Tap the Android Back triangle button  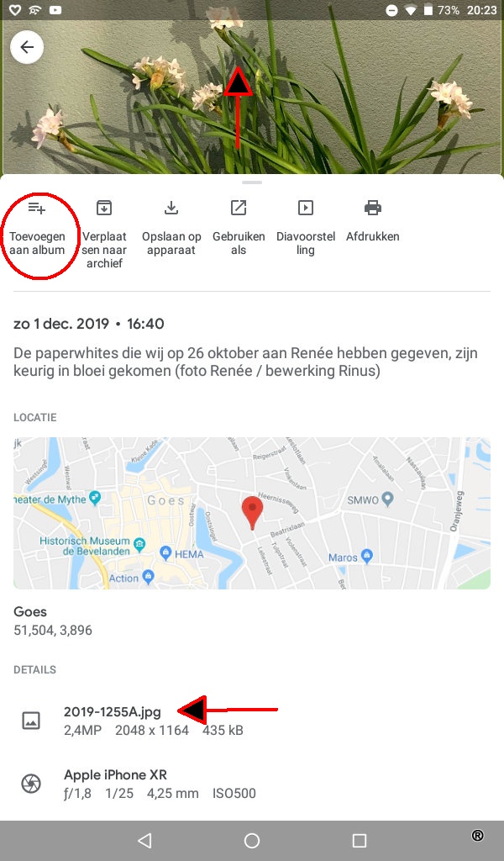click(x=144, y=841)
